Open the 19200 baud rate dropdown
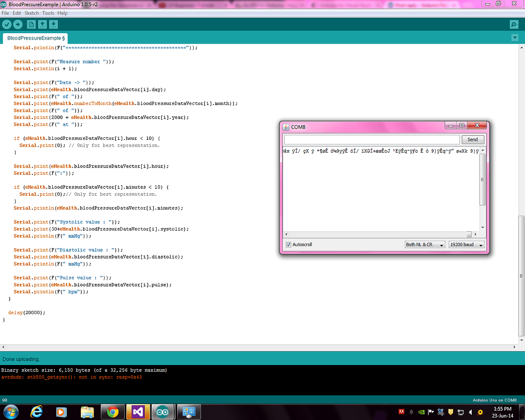 tap(466, 244)
